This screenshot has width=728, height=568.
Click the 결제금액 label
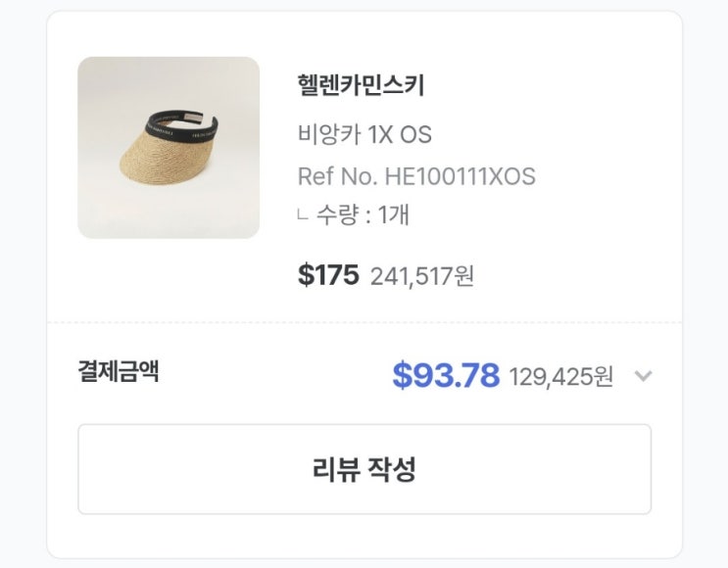click(x=119, y=372)
